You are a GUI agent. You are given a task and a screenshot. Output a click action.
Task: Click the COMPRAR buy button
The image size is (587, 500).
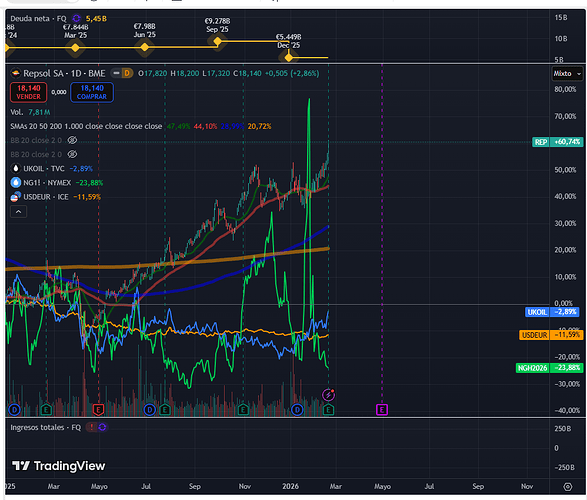coord(92,92)
